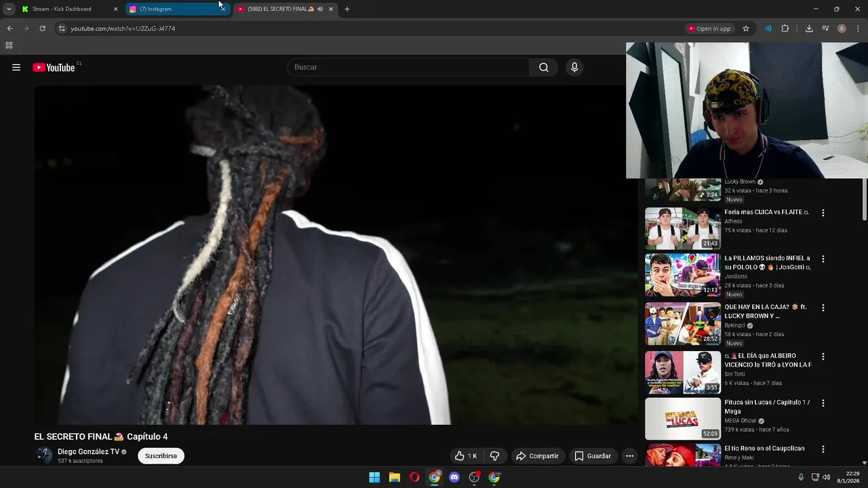Viewport: 868px width, 488px height.
Task: Open Opera browser from taskbar
Action: click(x=414, y=477)
